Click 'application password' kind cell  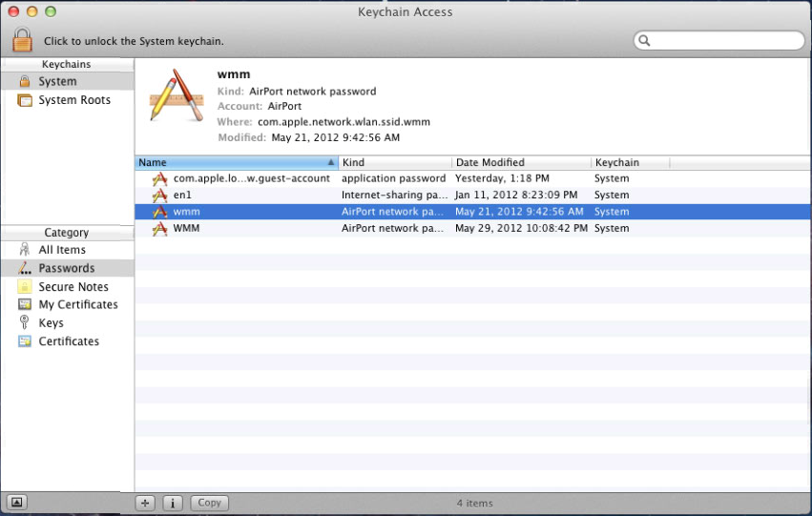point(393,178)
